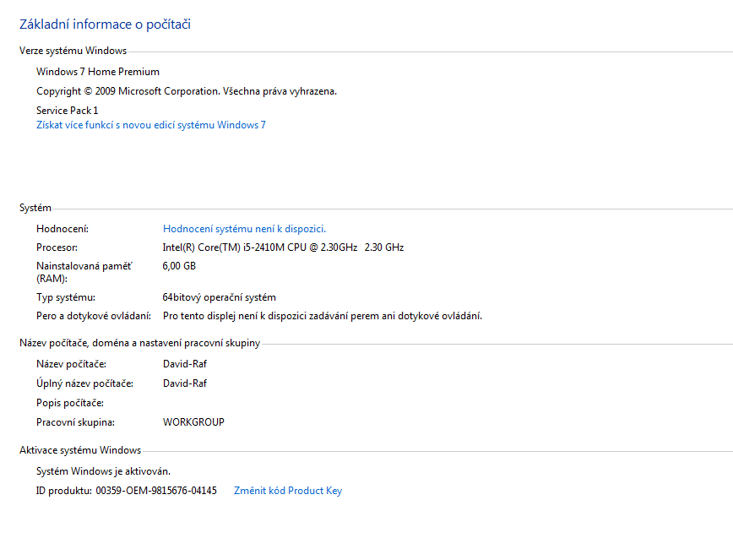The width and height of the screenshot is (733, 560).
Task: Click the 'Service Pack 1' text
Action: [x=67, y=111]
